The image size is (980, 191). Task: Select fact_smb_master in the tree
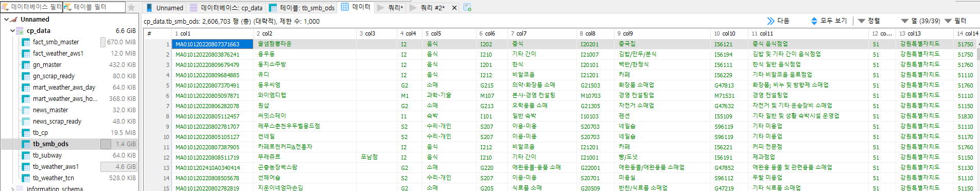[56, 42]
